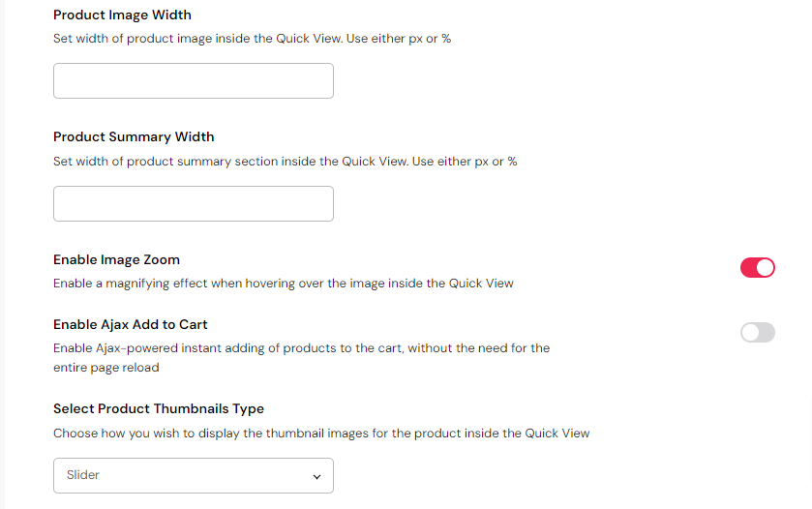This screenshot has width=812, height=509.
Task: Click the Product Image Width input field
Action: (x=193, y=81)
